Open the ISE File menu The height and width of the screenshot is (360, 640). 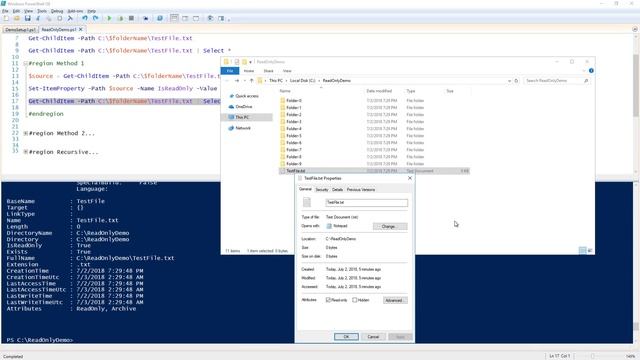tap(5, 11)
